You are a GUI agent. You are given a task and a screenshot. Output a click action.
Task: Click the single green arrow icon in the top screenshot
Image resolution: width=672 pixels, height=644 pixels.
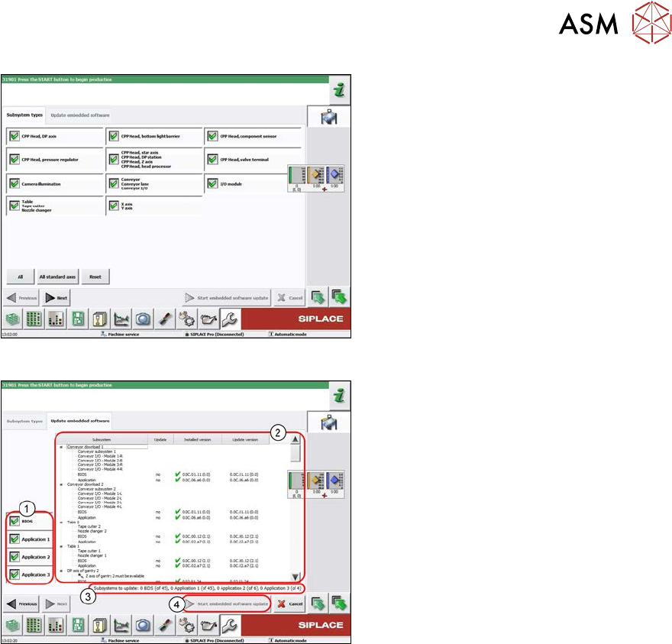(318, 298)
